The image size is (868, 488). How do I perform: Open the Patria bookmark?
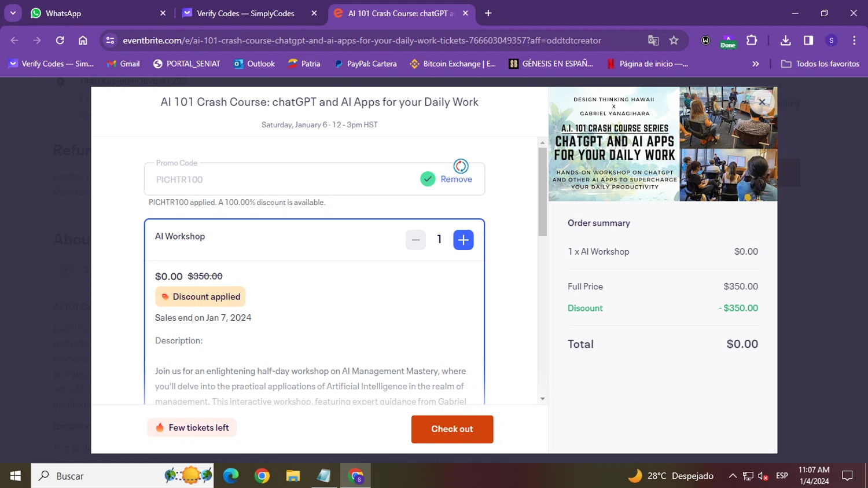(x=304, y=64)
